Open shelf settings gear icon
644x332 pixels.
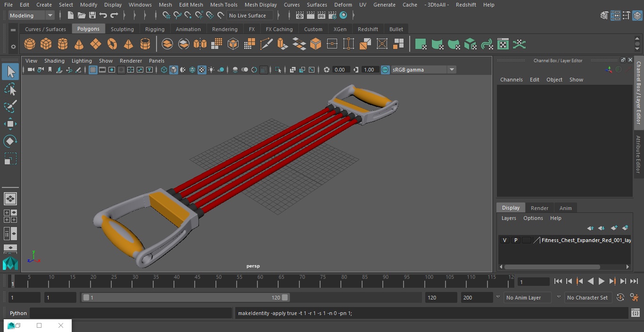13,47
